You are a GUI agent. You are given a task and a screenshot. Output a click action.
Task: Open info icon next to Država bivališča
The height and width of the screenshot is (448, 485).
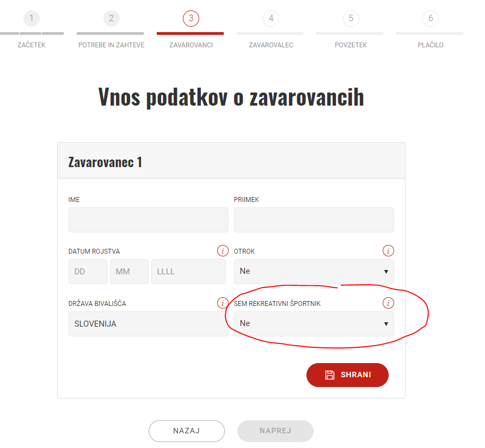point(223,303)
